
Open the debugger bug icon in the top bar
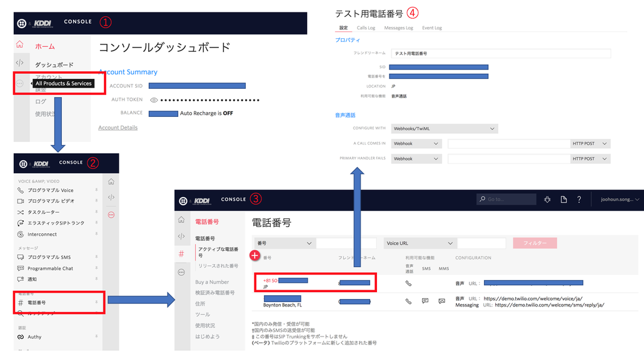547,200
